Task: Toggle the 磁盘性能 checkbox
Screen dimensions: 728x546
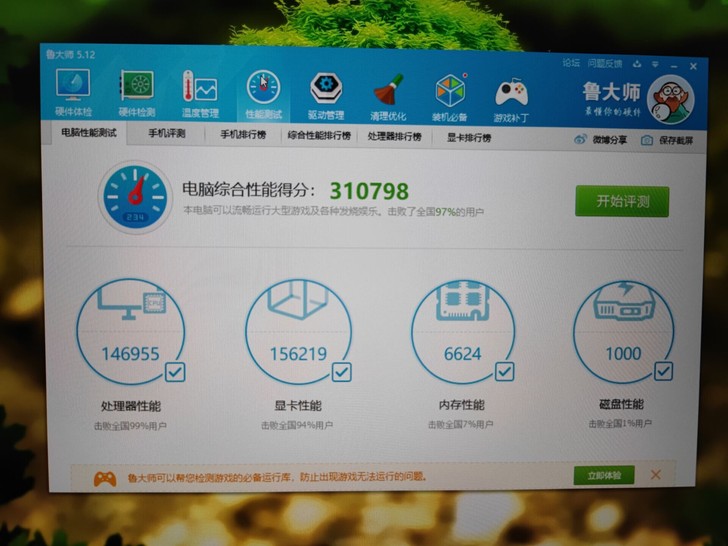Action: click(663, 371)
